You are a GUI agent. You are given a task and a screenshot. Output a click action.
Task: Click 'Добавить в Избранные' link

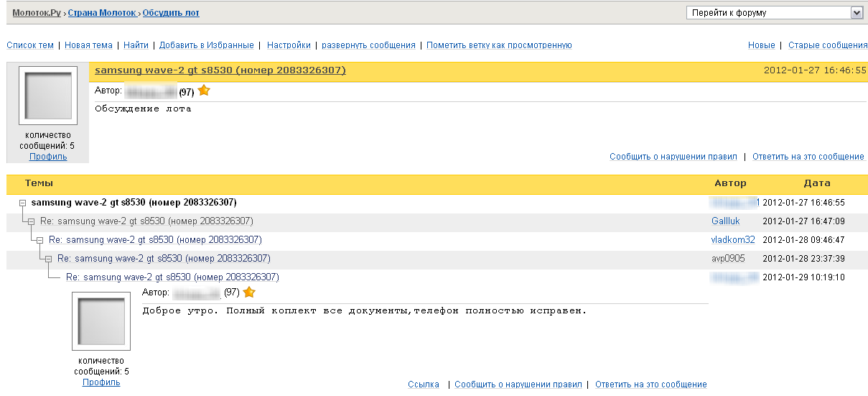pos(207,45)
